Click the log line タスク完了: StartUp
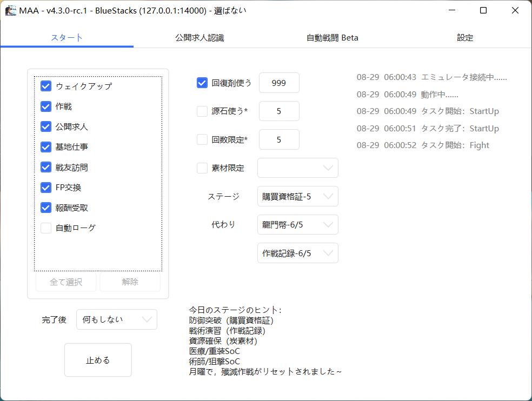532x401 pixels. (428, 128)
